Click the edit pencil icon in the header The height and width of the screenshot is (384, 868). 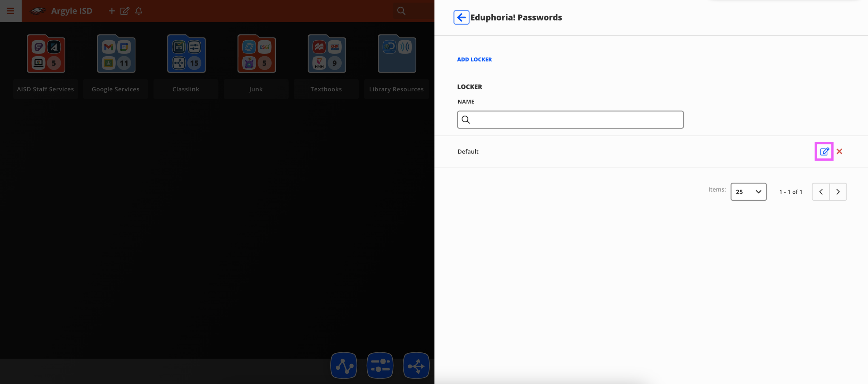pyautogui.click(x=125, y=11)
